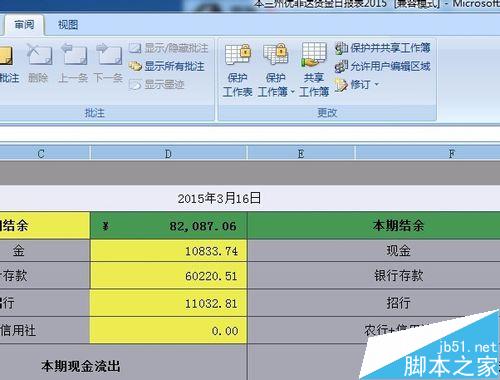This screenshot has width=500, height=380.
Task: Select cell with value 11032.81
Action: click(168, 303)
